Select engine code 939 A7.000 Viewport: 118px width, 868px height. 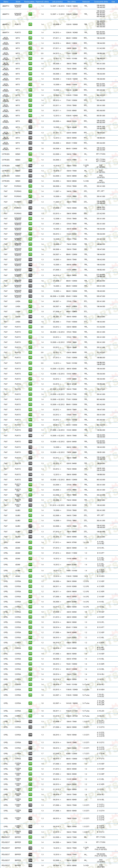[101, 296]
